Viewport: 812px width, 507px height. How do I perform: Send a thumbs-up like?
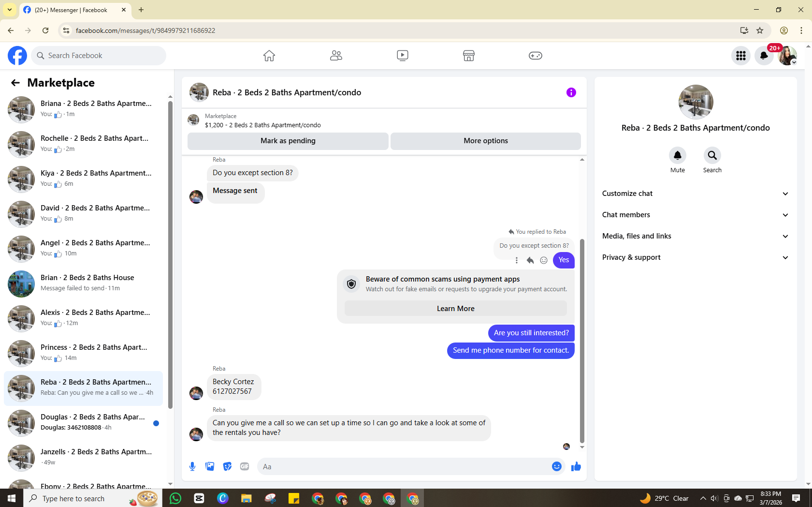(576, 466)
